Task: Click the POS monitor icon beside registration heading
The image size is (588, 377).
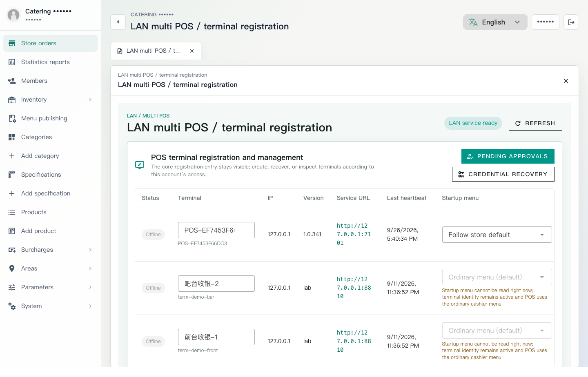Action: coord(140,165)
